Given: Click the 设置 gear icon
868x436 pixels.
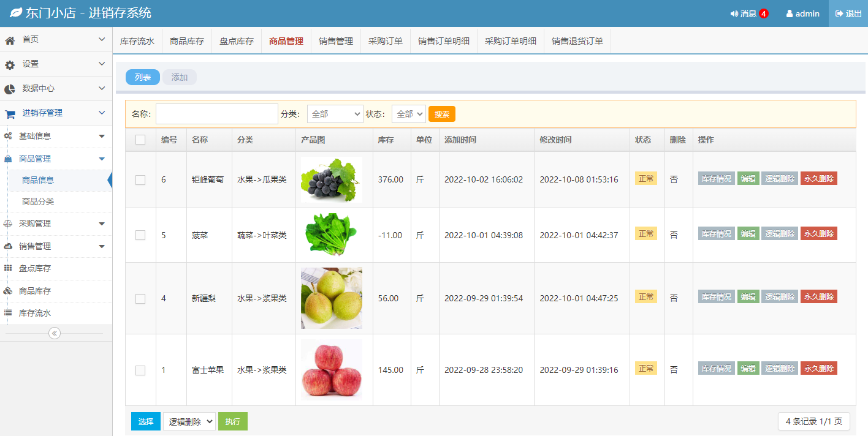Looking at the screenshot, I should [x=9, y=64].
